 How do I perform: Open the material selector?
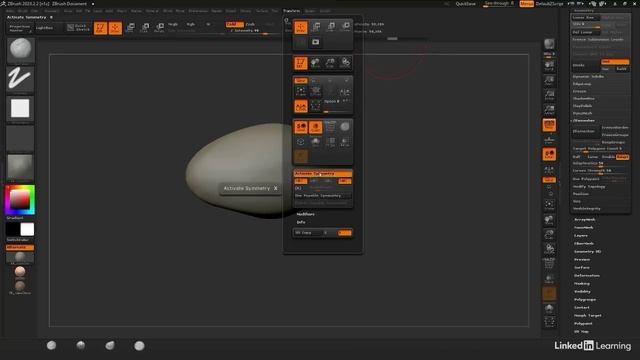point(20,167)
